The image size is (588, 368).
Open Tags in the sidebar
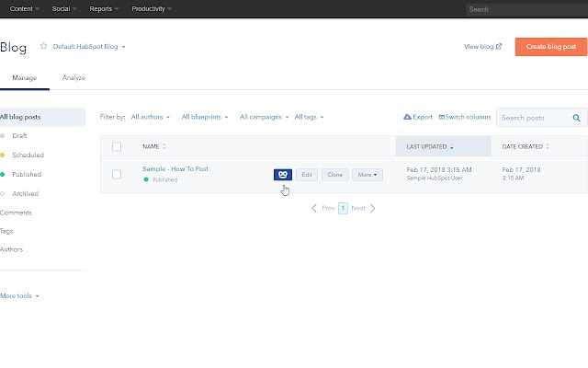(6, 231)
